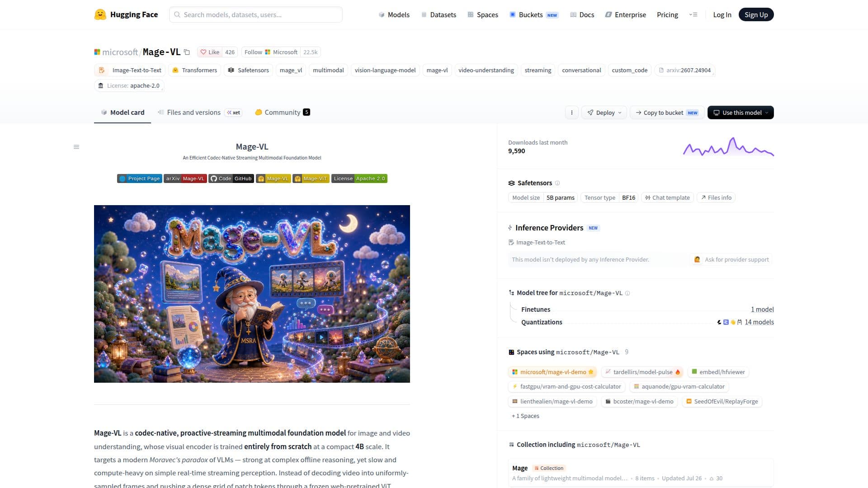This screenshot has width=868, height=488.
Task: Click the search models input field
Action: tap(256, 14)
